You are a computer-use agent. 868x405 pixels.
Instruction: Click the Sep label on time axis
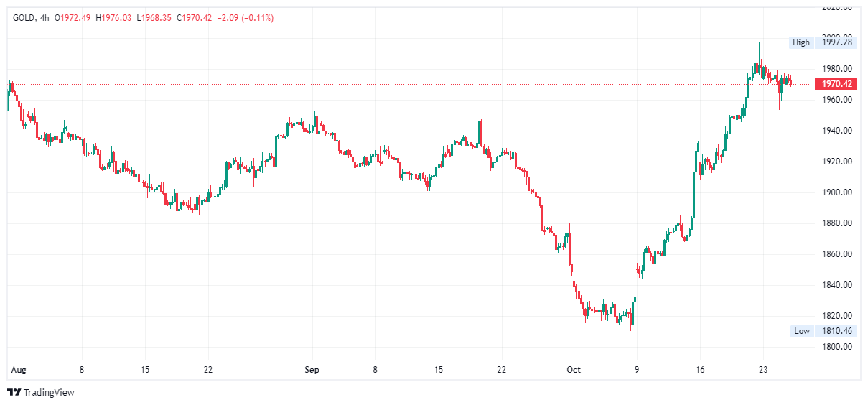(312, 370)
